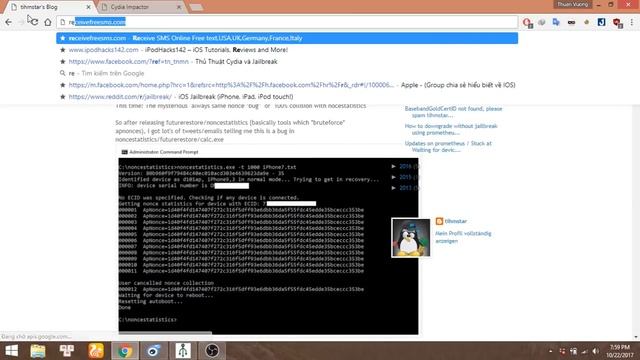Open the browser home page
Viewport: 640px width, 360px height.
point(48,22)
